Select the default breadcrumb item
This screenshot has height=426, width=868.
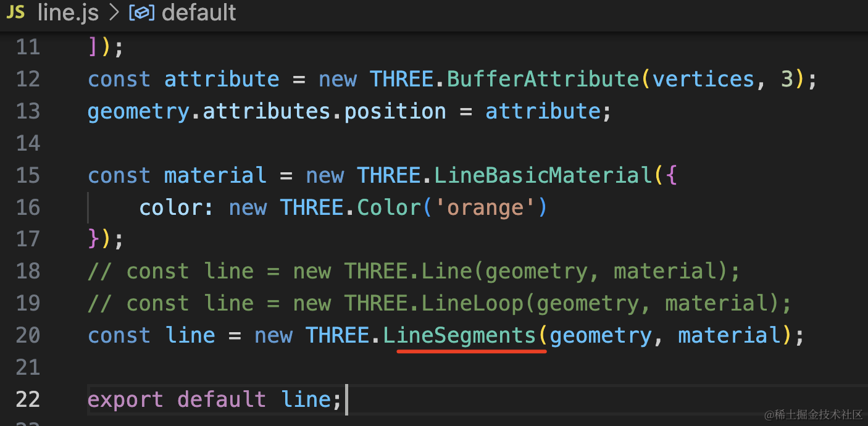(x=199, y=12)
